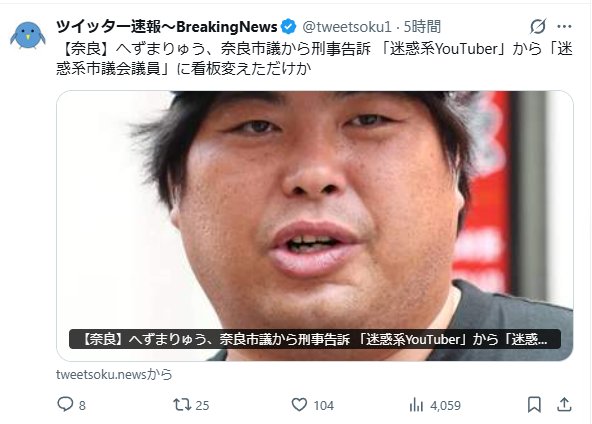Click the like count 104
592x424 pixels.
(324, 405)
